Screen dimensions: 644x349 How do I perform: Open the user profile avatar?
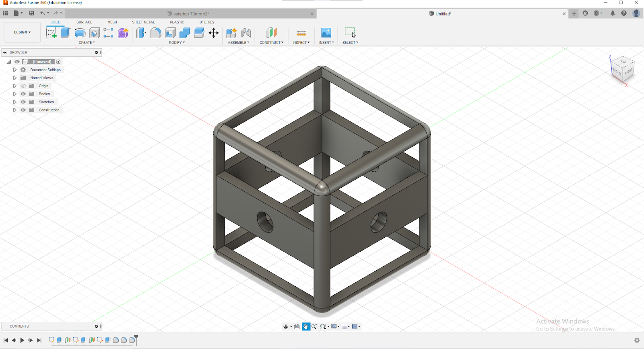[636, 13]
